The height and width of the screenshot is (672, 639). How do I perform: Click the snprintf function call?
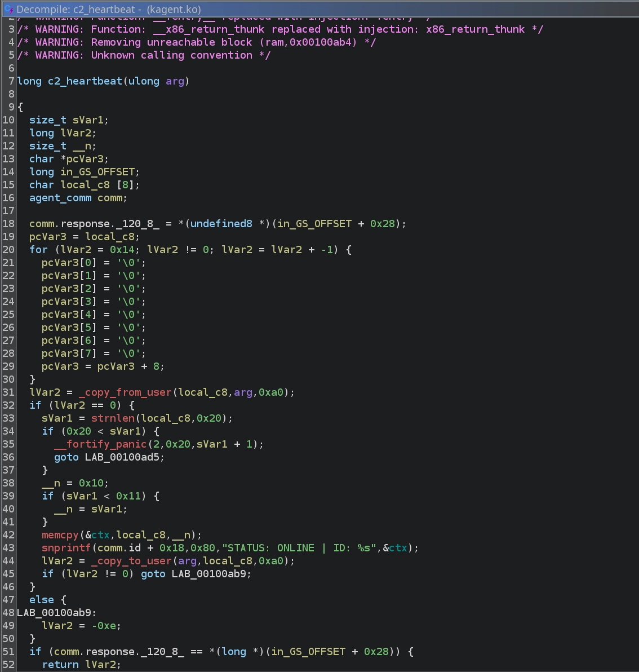click(66, 548)
